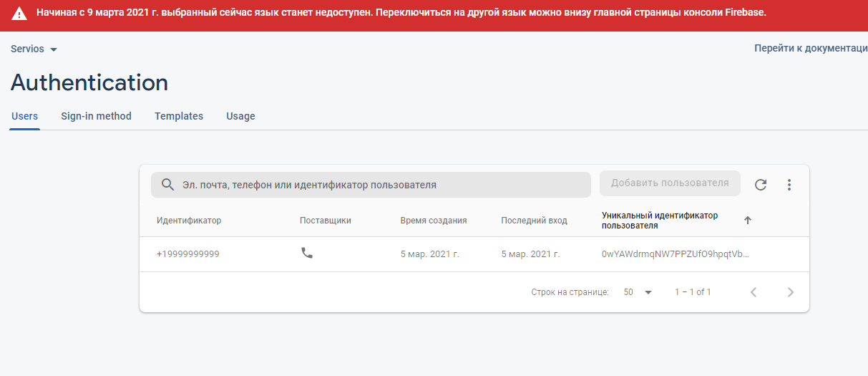Open the Usage tab

coord(240,116)
